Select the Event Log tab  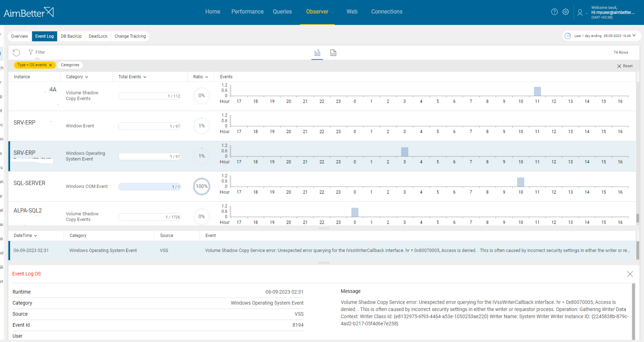click(44, 36)
